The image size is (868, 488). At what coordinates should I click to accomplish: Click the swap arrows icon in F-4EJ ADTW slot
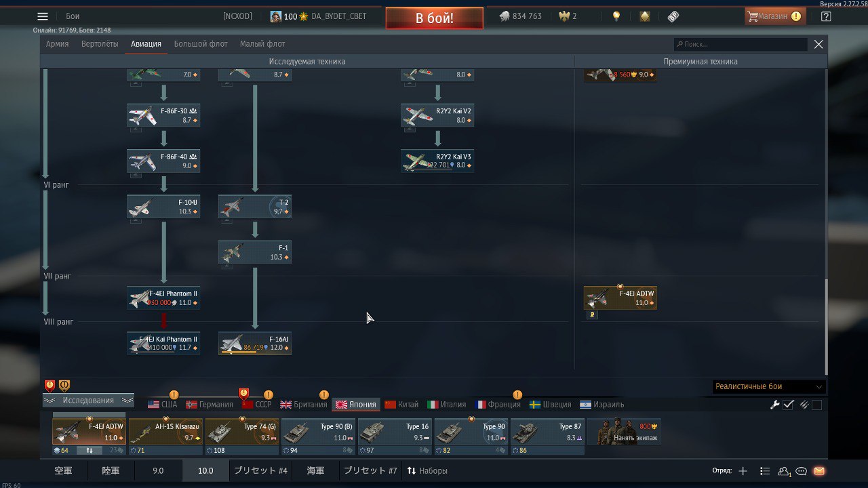click(89, 450)
